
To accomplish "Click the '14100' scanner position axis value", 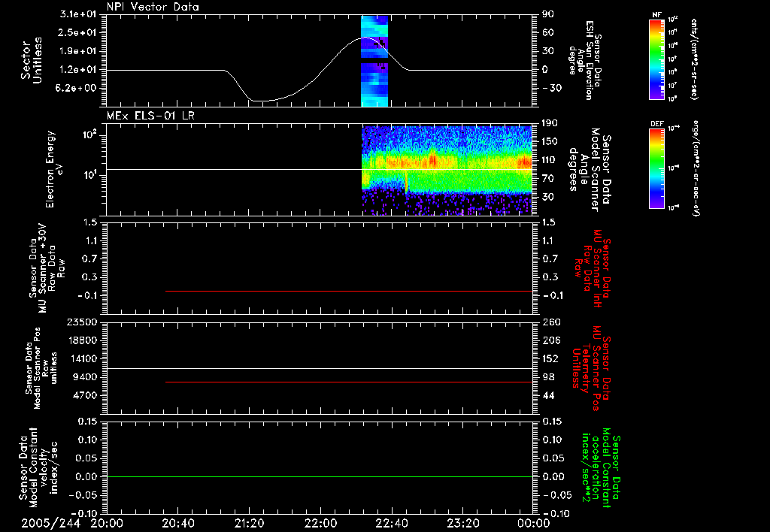I will [x=82, y=358].
